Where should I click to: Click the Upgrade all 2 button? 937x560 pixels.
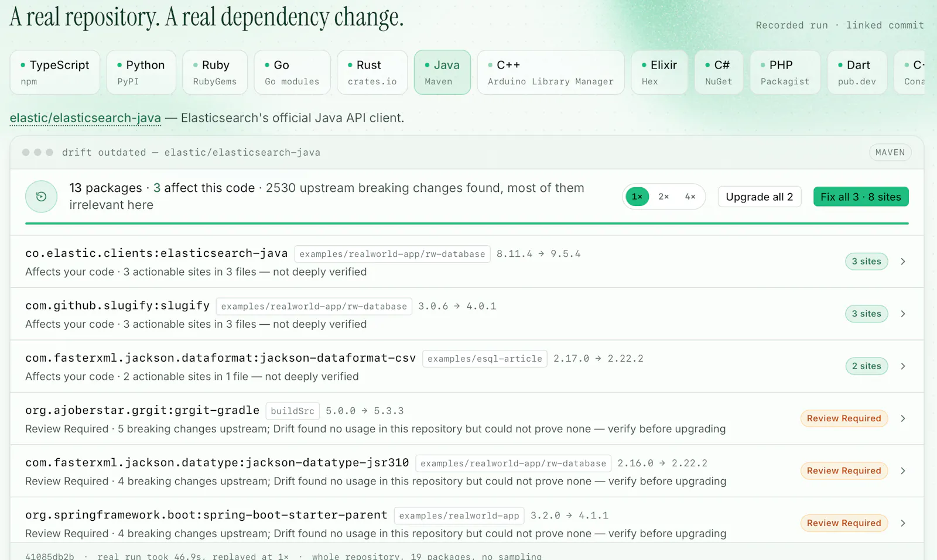tap(760, 197)
